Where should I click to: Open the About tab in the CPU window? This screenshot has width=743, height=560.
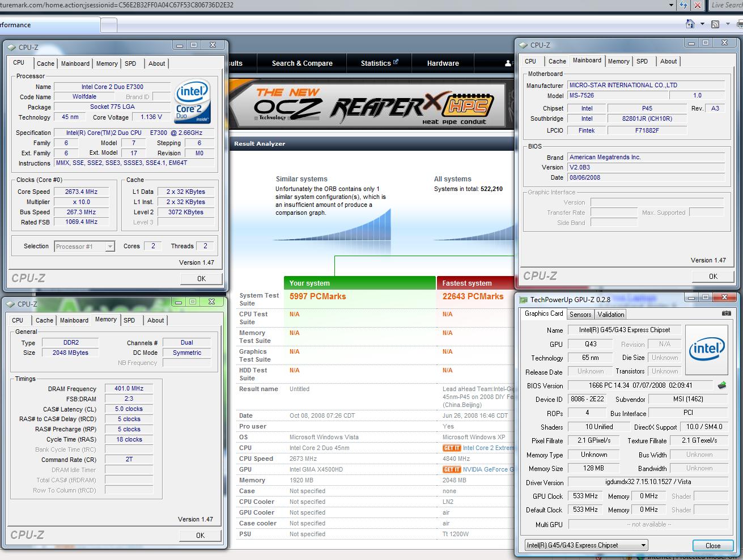156,63
